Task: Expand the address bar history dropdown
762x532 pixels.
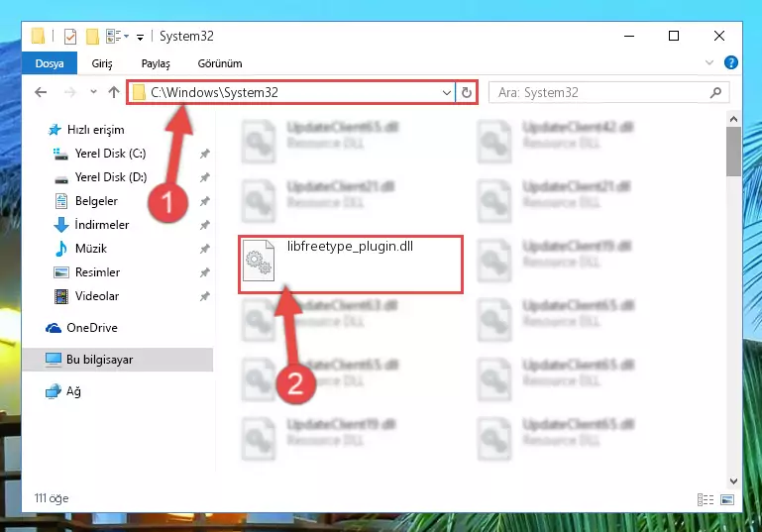Action: (447, 92)
